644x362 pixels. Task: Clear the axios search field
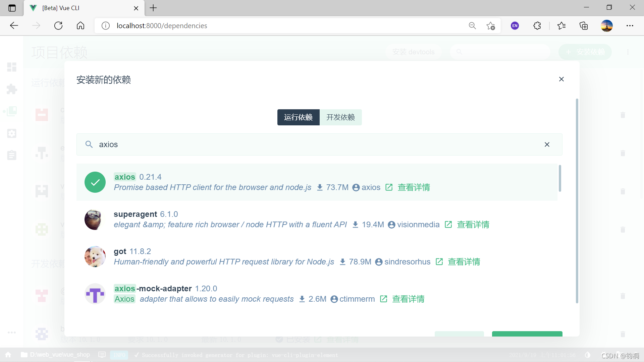click(547, 144)
